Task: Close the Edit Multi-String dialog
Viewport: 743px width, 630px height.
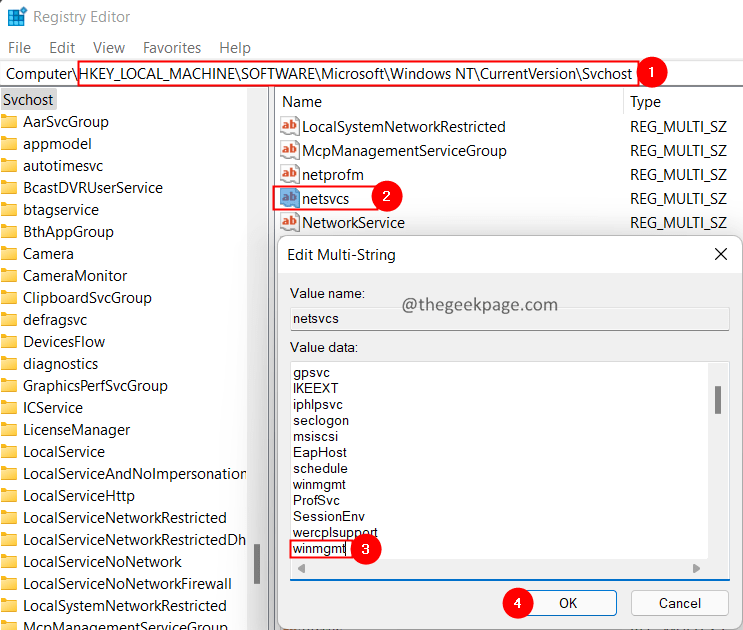Action: pyautogui.click(x=721, y=254)
